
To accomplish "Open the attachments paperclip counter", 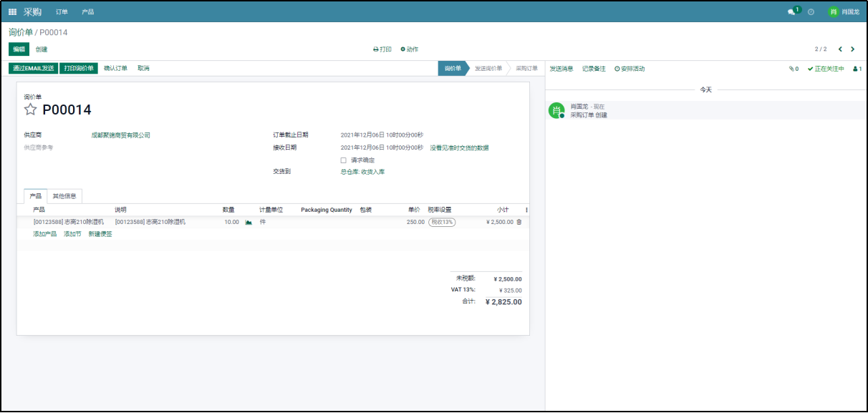I will 794,69.
